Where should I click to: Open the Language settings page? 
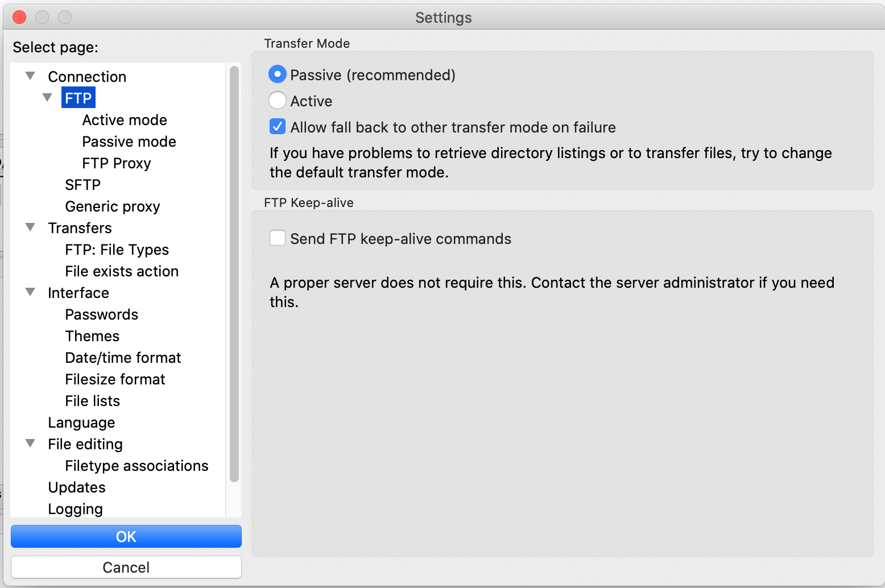point(81,423)
